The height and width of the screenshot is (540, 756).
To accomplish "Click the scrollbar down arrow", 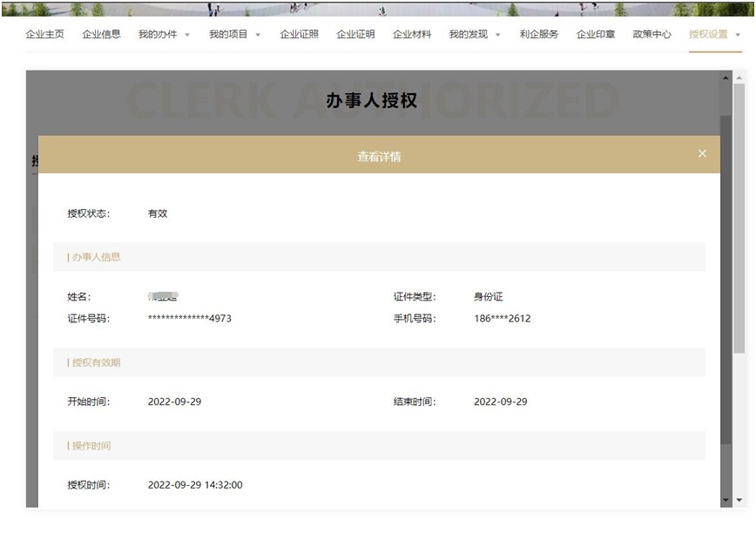I will 739,501.
